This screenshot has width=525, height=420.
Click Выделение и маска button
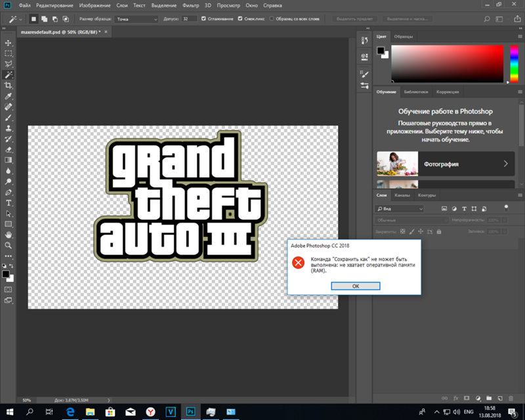click(407, 19)
